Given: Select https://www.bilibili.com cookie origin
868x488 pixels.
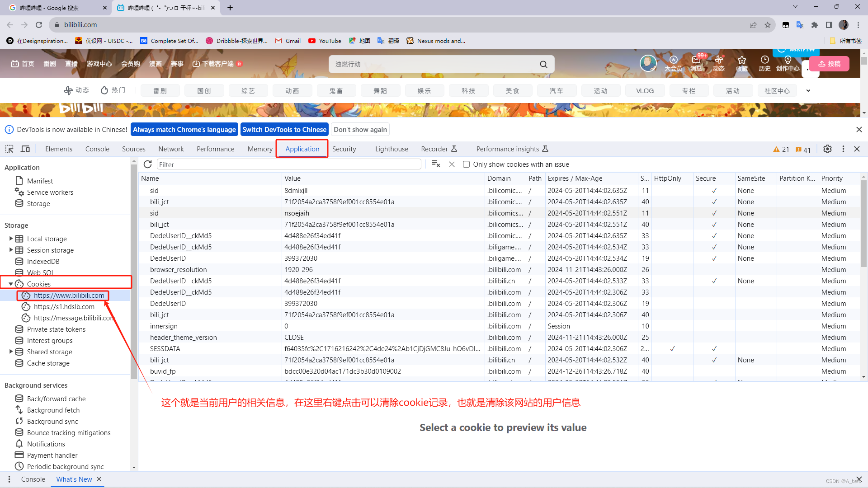Looking at the screenshot, I should click(69, 296).
